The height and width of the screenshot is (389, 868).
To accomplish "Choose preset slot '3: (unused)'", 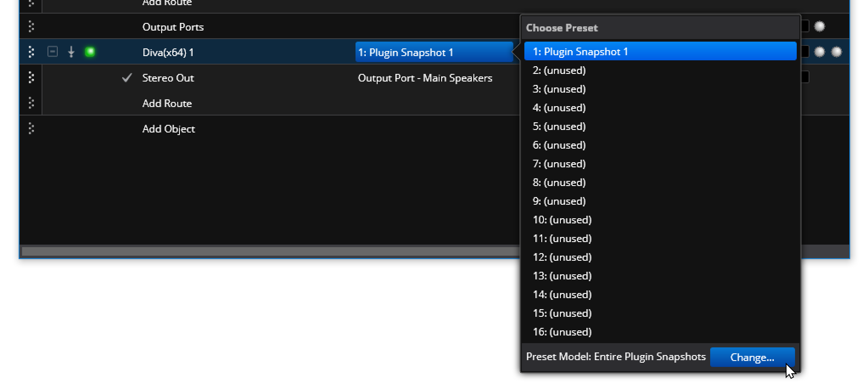I will (x=660, y=89).
